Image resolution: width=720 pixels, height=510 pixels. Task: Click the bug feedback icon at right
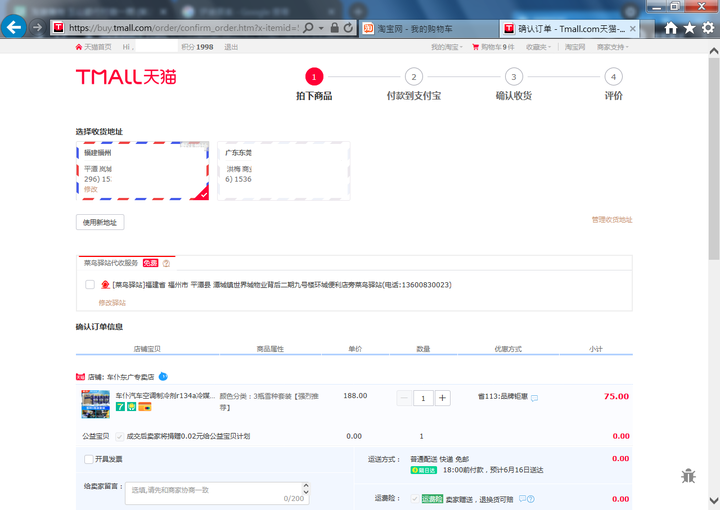pyautogui.click(x=688, y=476)
